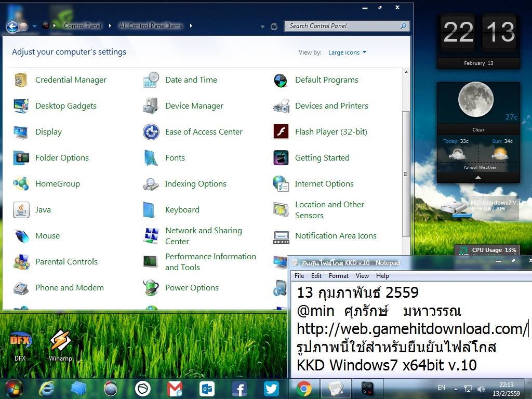Open Notepad View menu

click(362, 276)
